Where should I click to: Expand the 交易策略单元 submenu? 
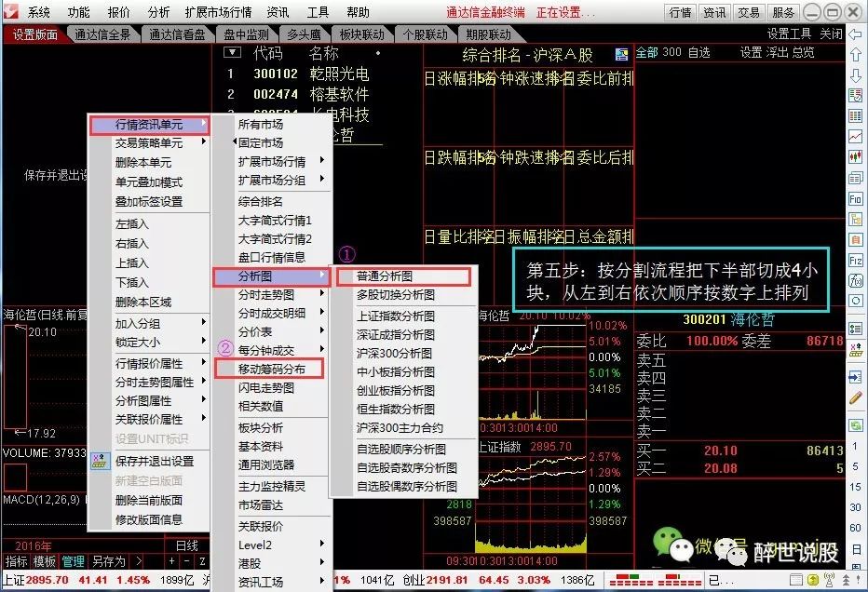point(149,142)
